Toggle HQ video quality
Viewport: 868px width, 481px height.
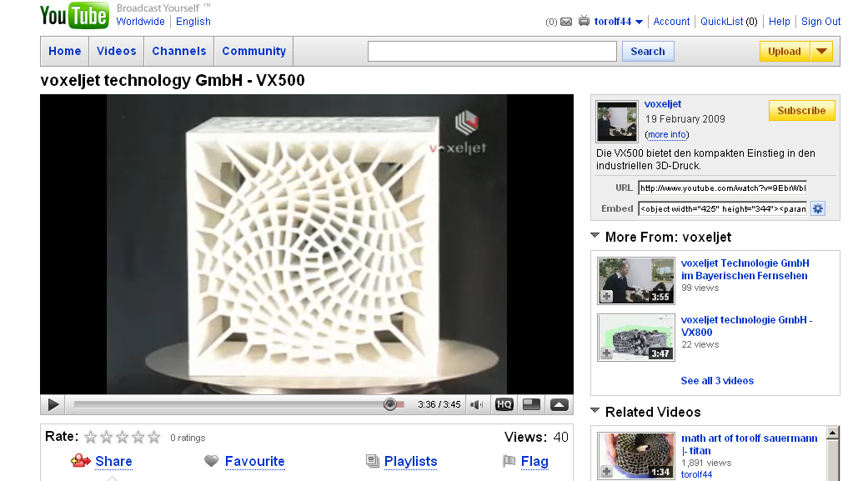click(504, 404)
